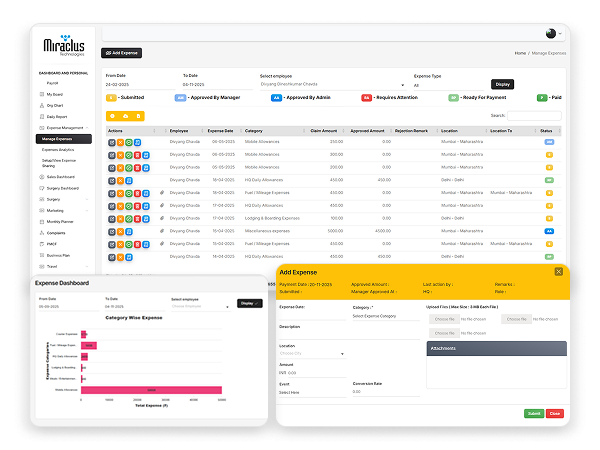
Task: Click the Display button in Expense Dashboard
Action: tap(249, 303)
